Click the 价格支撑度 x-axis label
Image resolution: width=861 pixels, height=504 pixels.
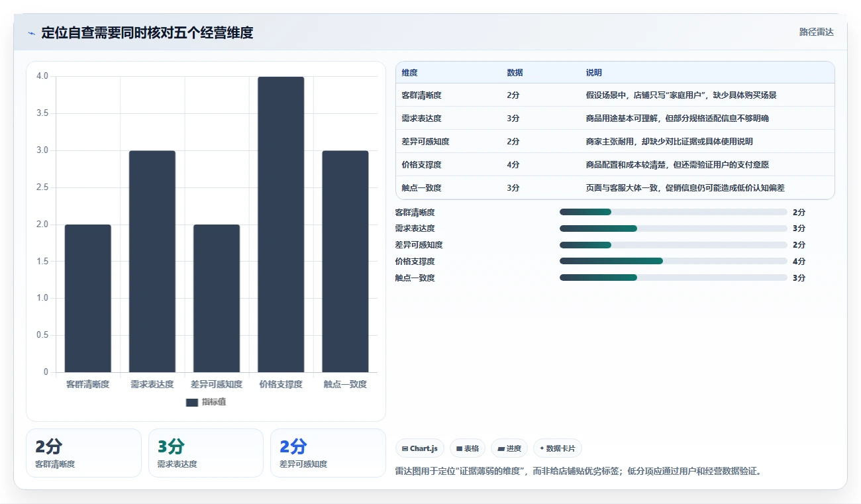[x=281, y=384]
